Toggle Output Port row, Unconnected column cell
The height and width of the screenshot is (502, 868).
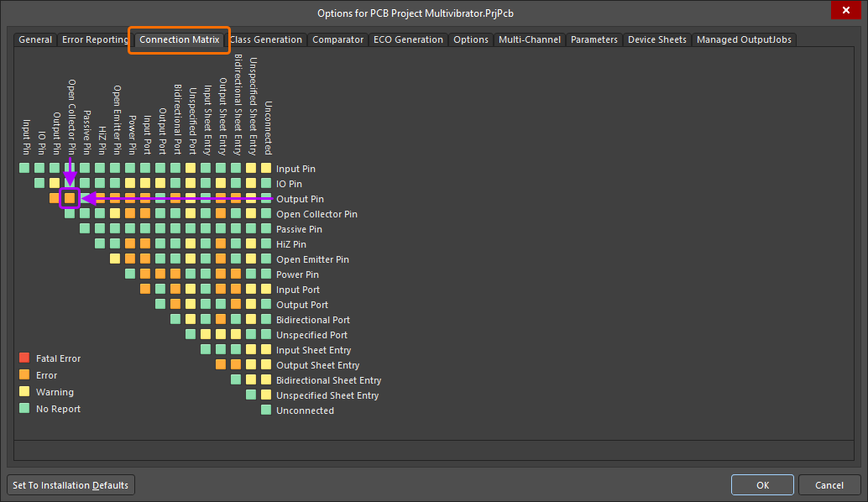266,303
